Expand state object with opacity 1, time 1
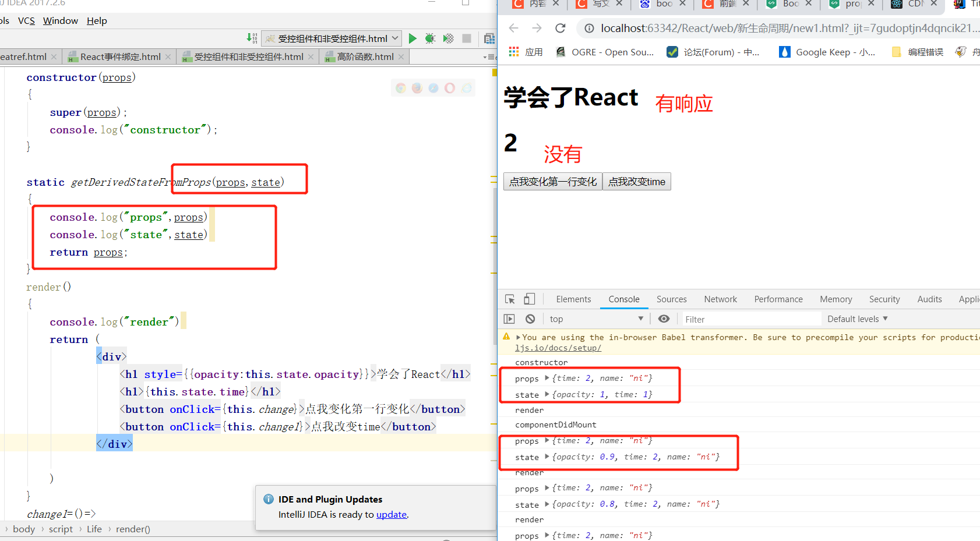The width and height of the screenshot is (980, 541). point(547,394)
